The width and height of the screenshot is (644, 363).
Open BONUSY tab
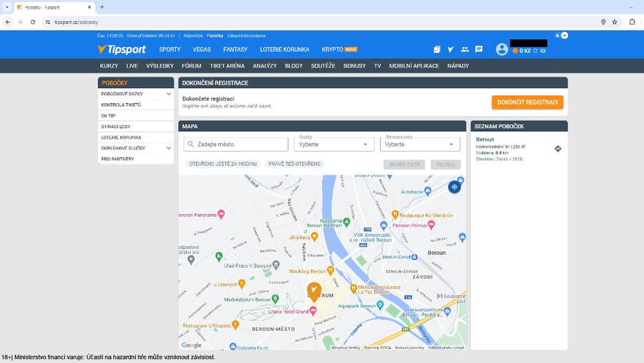(x=354, y=66)
